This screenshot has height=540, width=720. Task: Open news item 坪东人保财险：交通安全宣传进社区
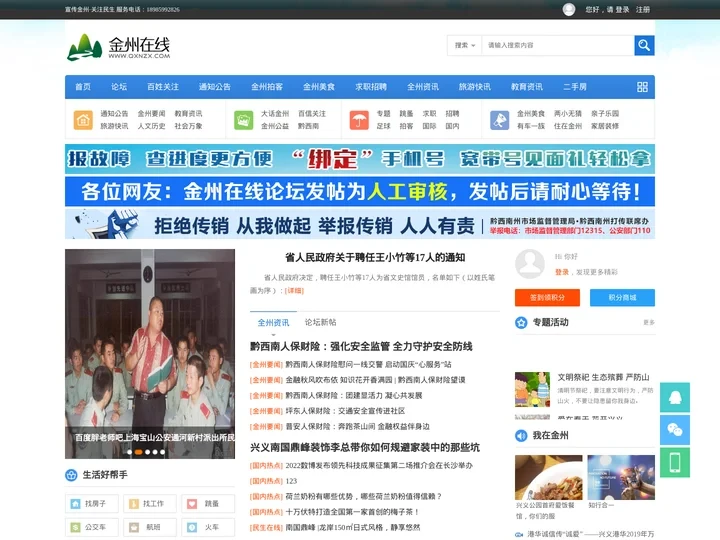click(345, 411)
